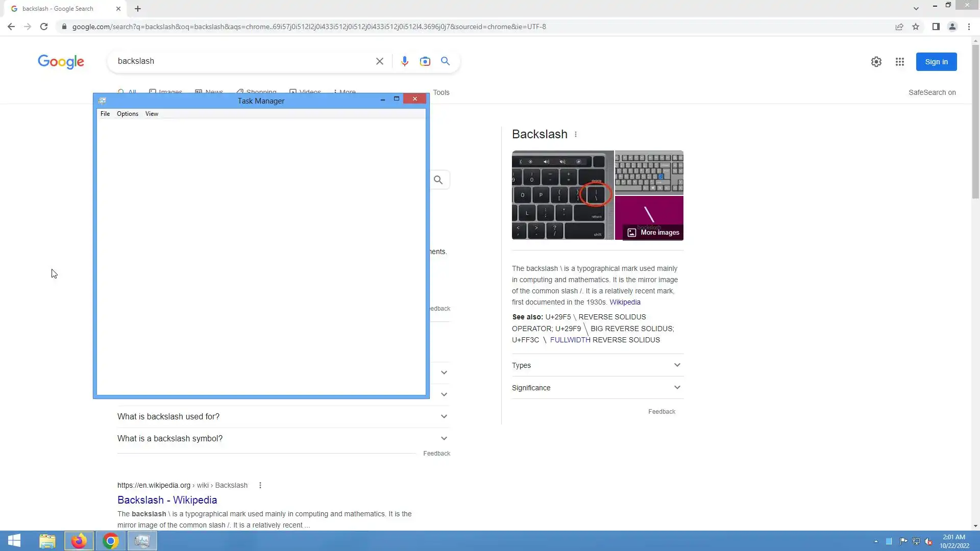
Task: Click the Sign in button
Action: pyautogui.click(x=936, y=62)
